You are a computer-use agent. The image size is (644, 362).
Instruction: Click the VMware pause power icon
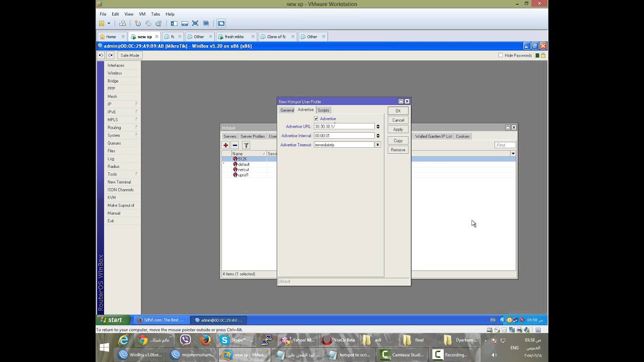[x=102, y=23]
